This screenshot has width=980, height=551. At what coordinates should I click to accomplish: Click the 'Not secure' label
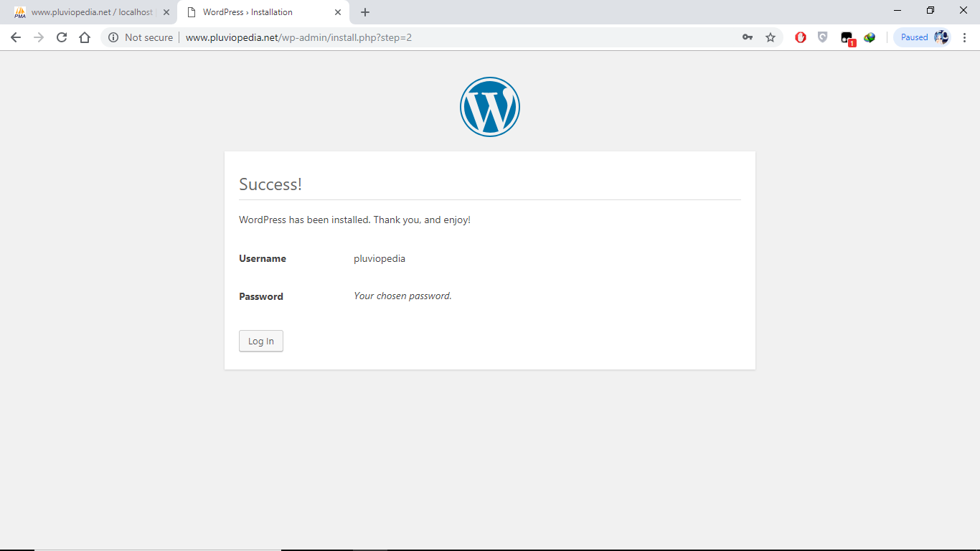(x=149, y=37)
